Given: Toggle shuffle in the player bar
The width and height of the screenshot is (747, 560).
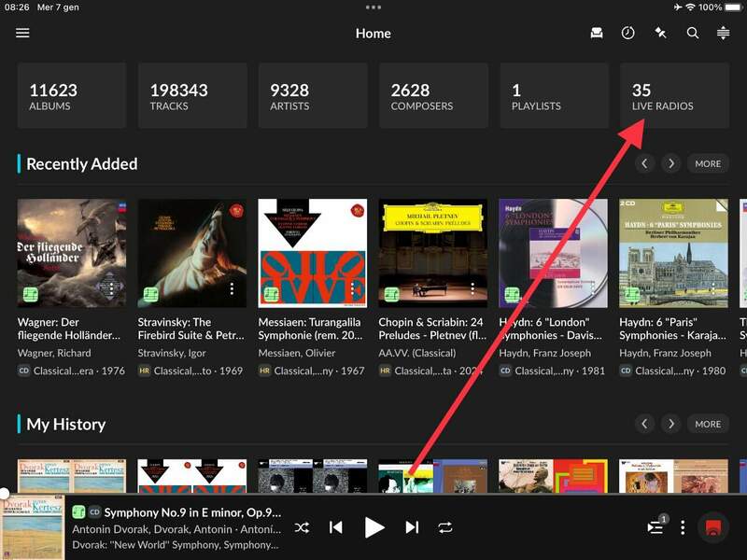Looking at the screenshot, I should pyautogui.click(x=302, y=527).
